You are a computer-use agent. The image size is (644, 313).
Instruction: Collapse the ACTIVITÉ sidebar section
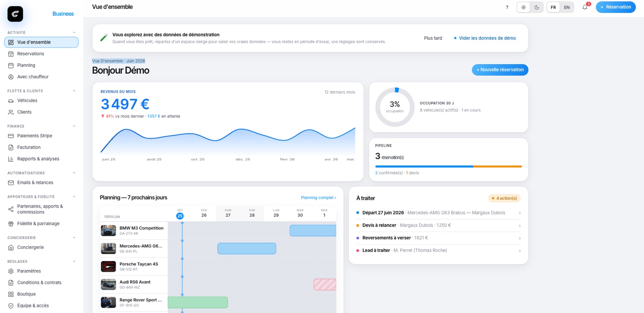(74, 33)
